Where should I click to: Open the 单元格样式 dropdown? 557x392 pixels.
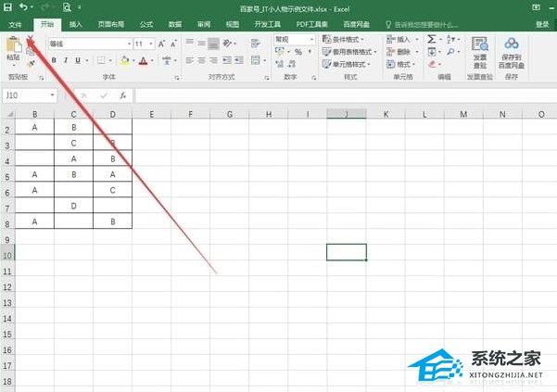(x=347, y=64)
